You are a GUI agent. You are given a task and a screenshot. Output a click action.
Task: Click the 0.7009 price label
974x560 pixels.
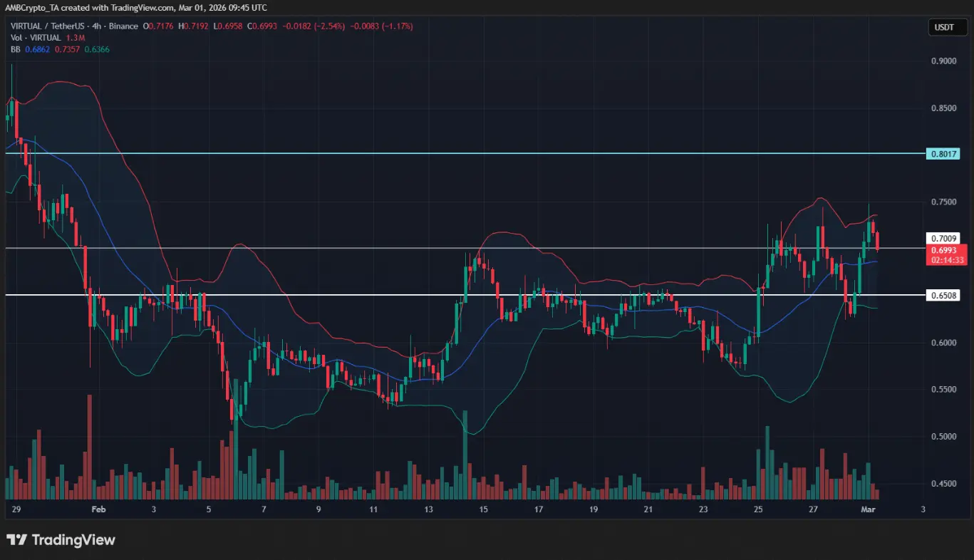coord(944,238)
